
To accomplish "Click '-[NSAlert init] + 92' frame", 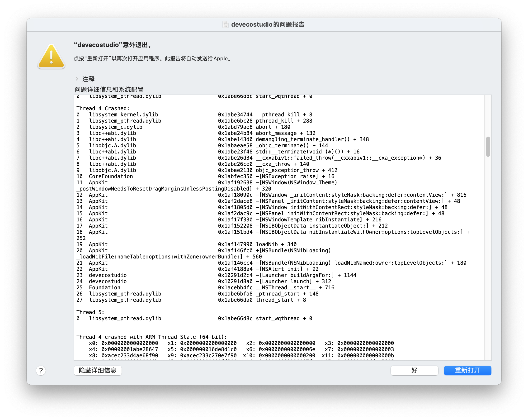I will (197, 269).
